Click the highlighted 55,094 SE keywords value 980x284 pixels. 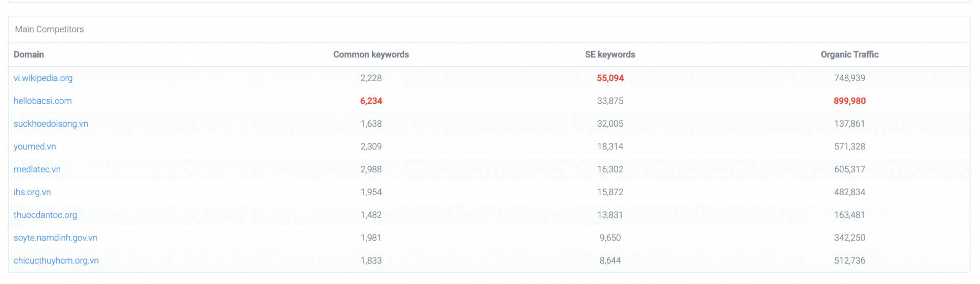pyautogui.click(x=610, y=78)
